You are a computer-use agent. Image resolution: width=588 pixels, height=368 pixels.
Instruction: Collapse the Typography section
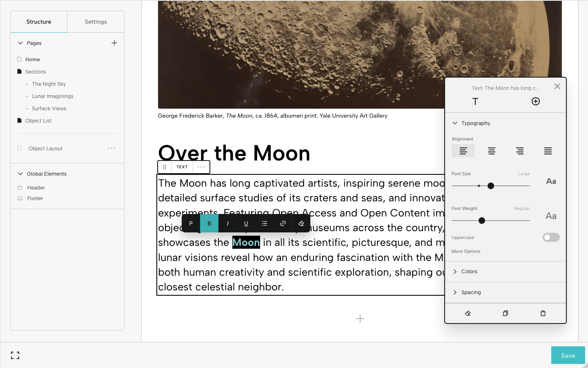(x=455, y=123)
